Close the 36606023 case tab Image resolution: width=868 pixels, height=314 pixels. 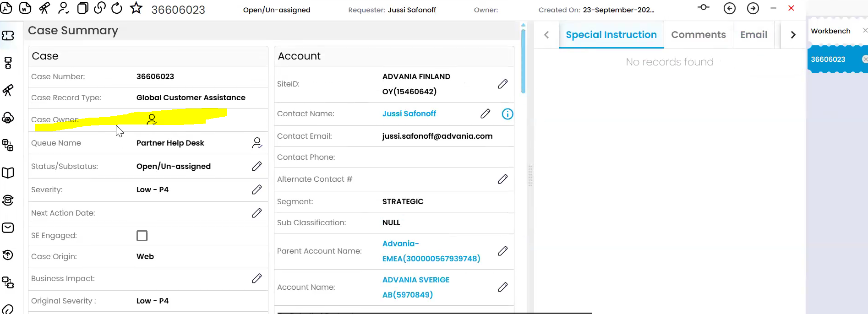pos(865,59)
